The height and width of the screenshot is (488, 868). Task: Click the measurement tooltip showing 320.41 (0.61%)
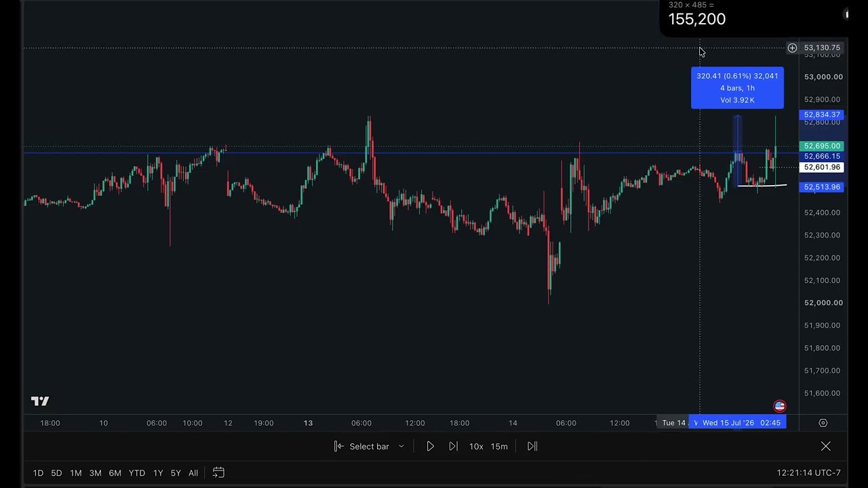pos(737,87)
